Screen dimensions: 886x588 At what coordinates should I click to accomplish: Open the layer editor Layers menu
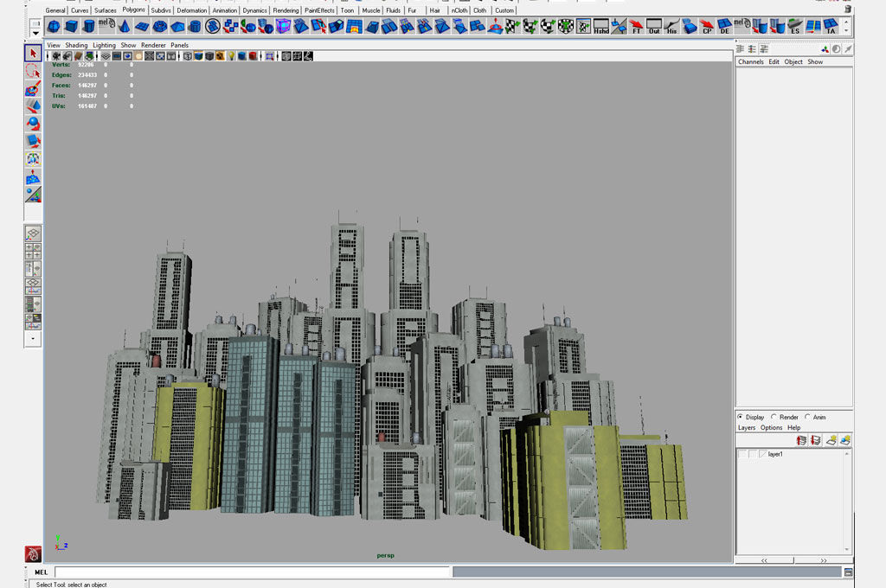pyautogui.click(x=747, y=427)
